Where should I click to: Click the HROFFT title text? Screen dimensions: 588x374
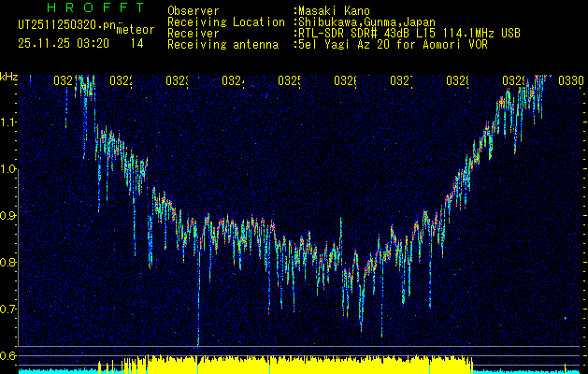82,8
